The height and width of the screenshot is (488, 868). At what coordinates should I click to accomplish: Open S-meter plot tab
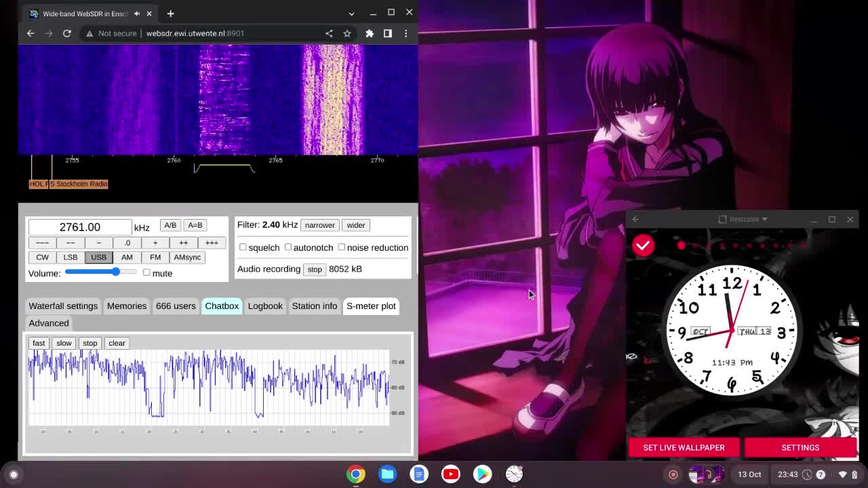click(x=371, y=306)
